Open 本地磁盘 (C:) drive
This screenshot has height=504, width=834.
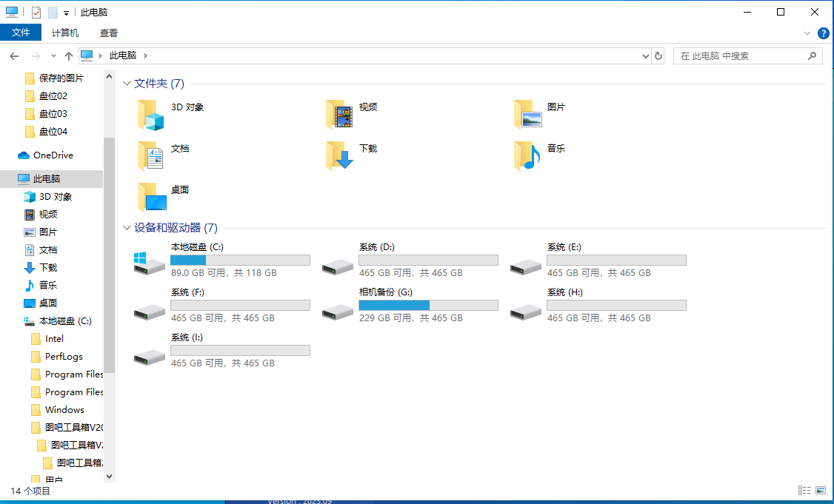(x=221, y=261)
